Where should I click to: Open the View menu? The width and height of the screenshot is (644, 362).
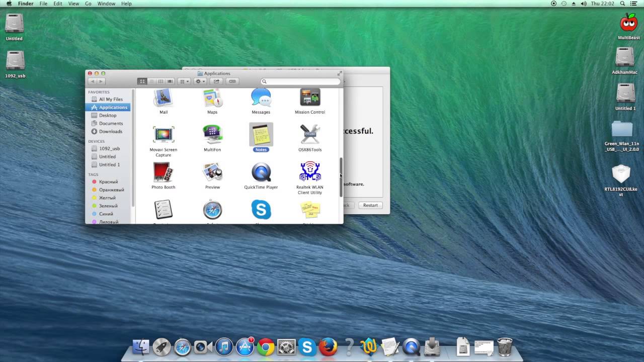[x=73, y=4]
